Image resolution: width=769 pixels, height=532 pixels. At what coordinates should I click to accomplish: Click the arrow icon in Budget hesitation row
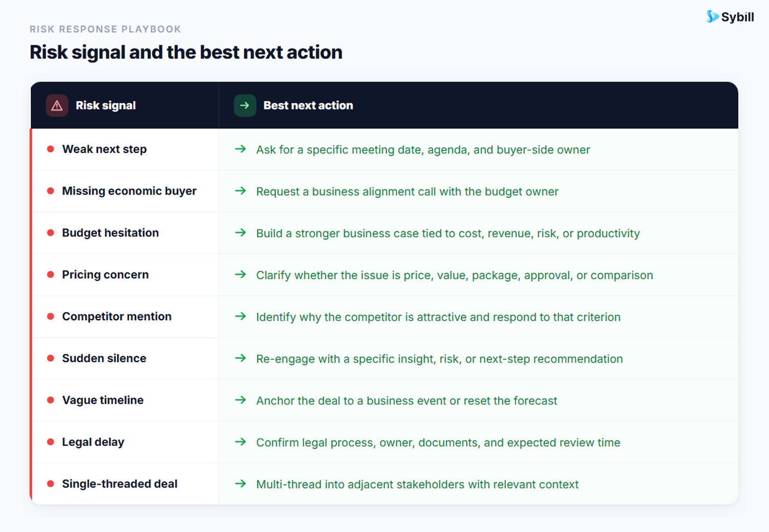[241, 233]
